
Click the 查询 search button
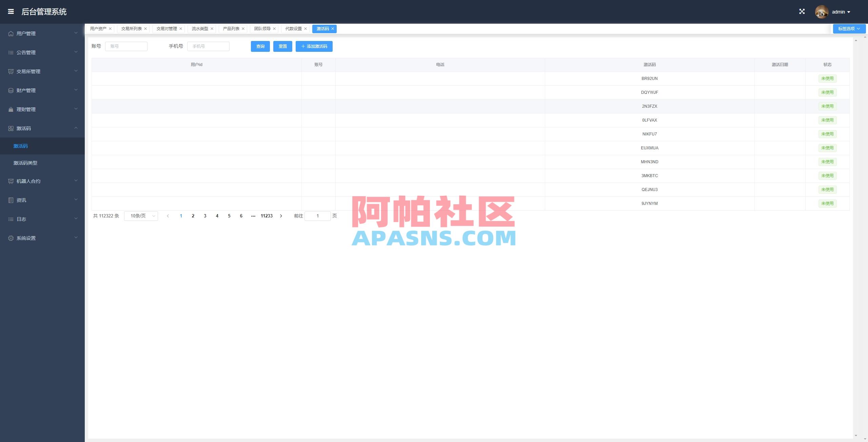(260, 46)
